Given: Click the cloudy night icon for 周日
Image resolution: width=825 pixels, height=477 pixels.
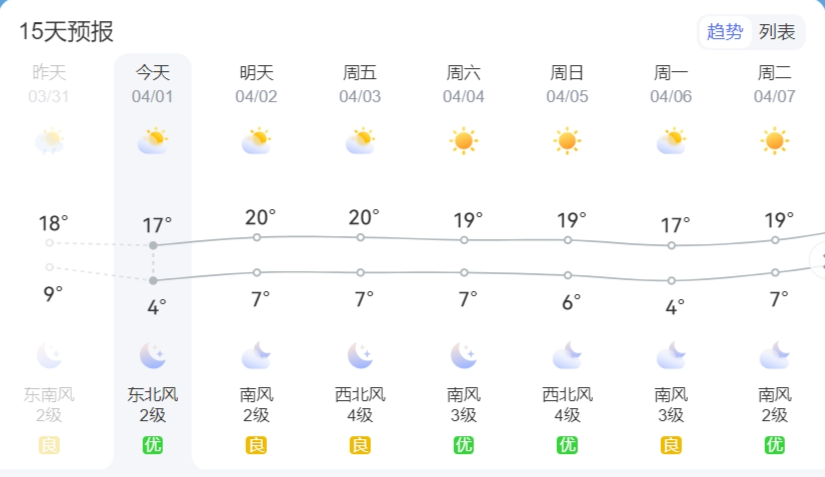Looking at the screenshot, I should point(567,355).
